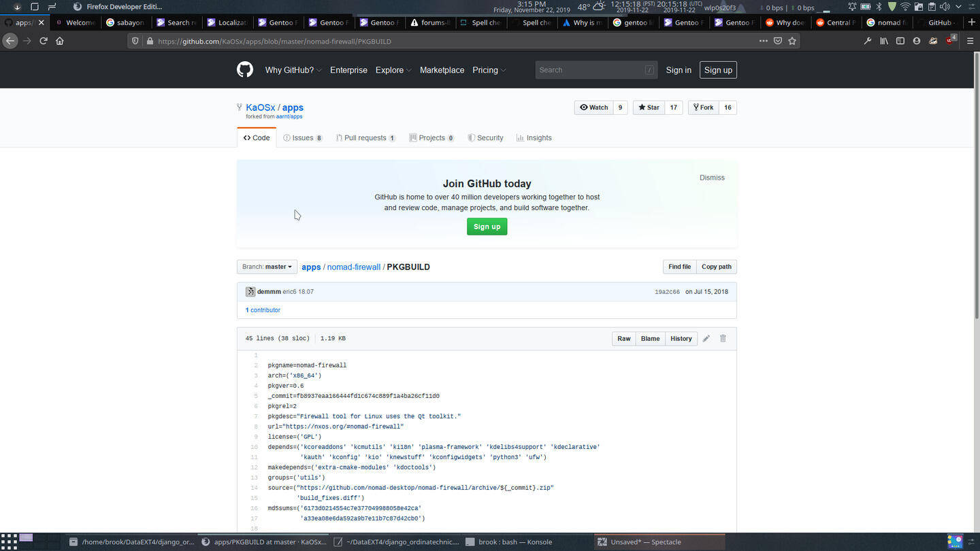Open the Security tab
This screenshot has height=551, width=980.
click(x=485, y=137)
